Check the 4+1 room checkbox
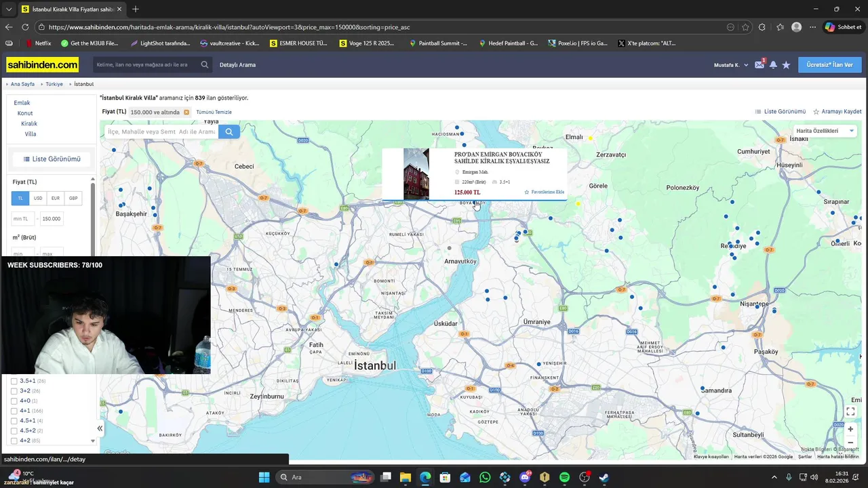The width and height of the screenshot is (868, 488). [x=14, y=411]
